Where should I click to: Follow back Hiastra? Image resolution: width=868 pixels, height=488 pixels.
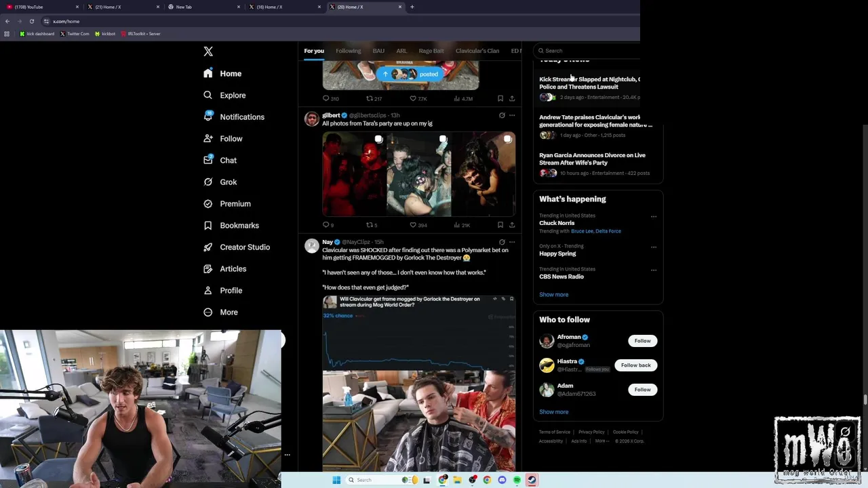tap(635, 365)
